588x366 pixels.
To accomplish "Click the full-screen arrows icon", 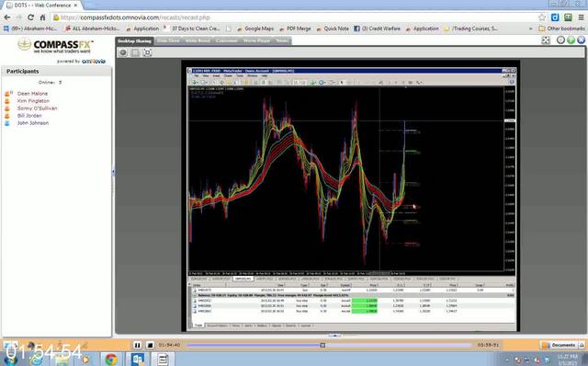I will 546,40.
